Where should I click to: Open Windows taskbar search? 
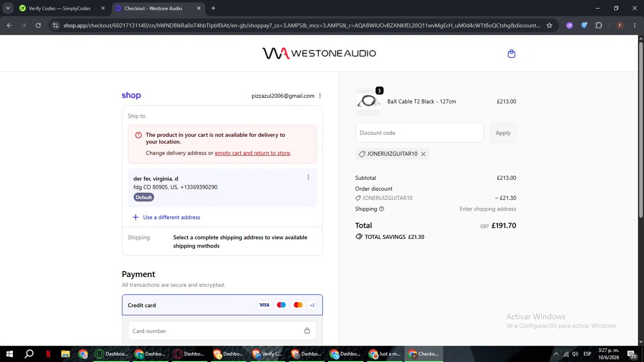29,354
